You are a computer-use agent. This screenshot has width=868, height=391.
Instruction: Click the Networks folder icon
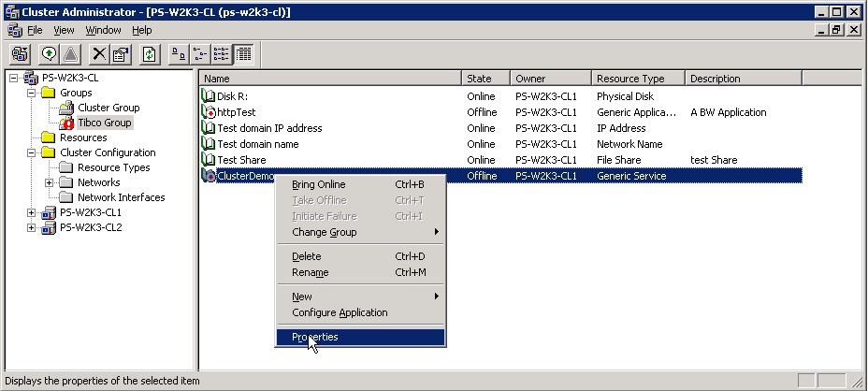[66, 182]
